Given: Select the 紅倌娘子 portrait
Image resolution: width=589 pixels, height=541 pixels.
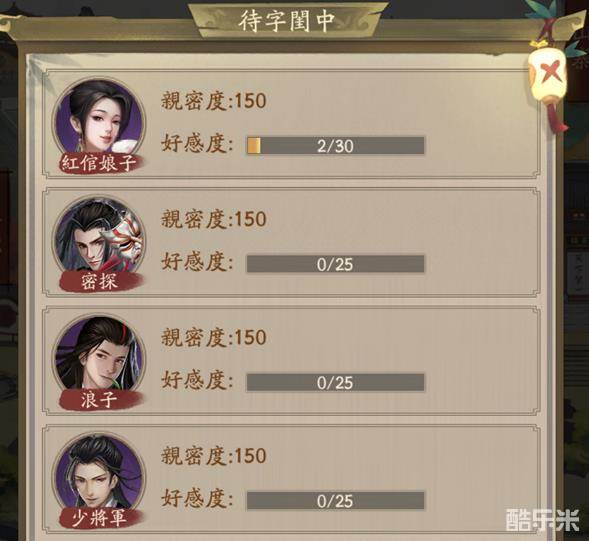Looking at the screenshot, I should (x=99, y=120).
